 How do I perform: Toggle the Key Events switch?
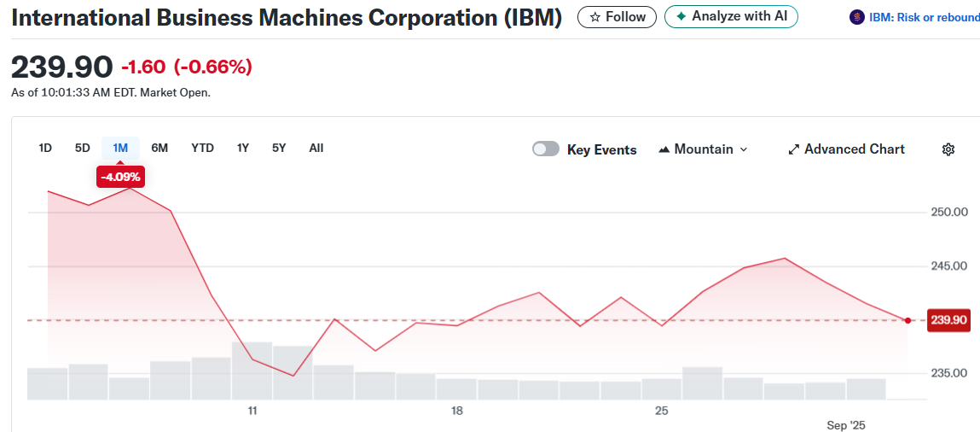click(546, 149)
